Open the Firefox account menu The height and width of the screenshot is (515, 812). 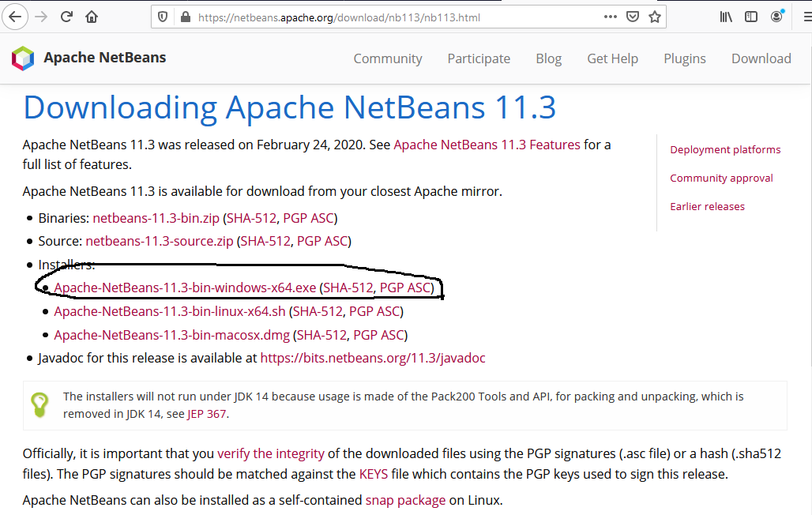tap(776, 17)
